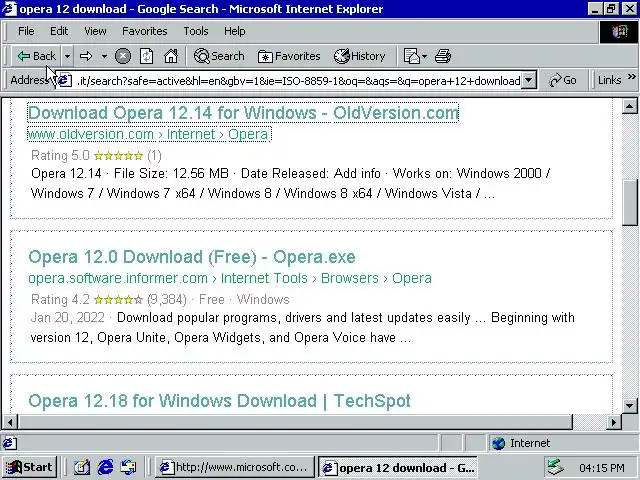
Task: Click the Rating 4.2 stars text
Action: 109,299
